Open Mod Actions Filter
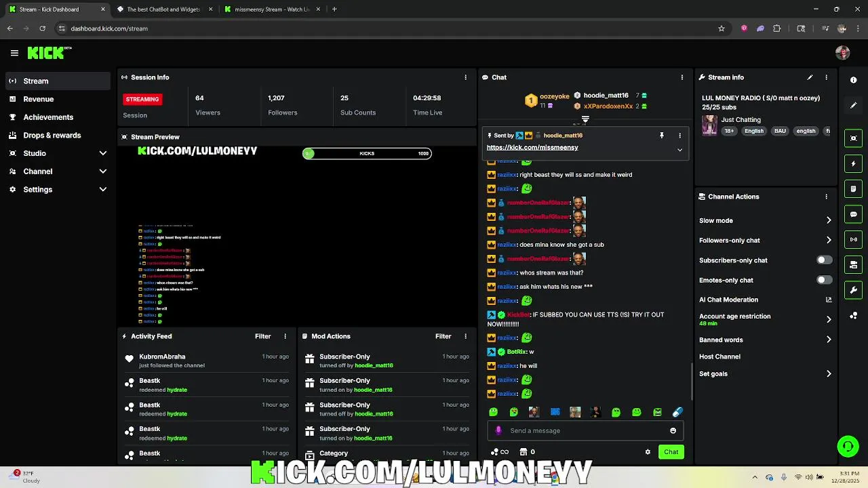The image size is (868, 488). [x=443, y=336]
